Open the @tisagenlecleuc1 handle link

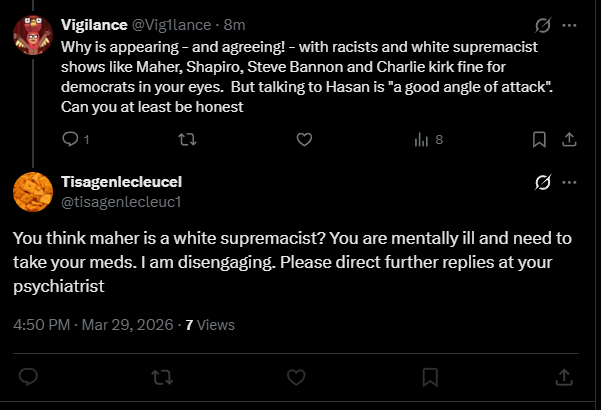tap(121, 202)
